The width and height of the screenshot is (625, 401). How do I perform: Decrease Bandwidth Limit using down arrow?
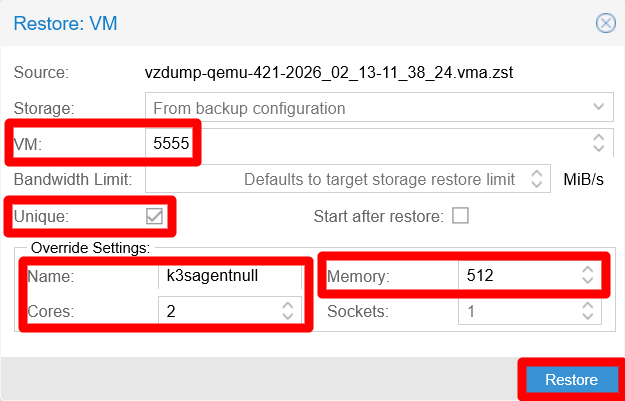(537, 185)
